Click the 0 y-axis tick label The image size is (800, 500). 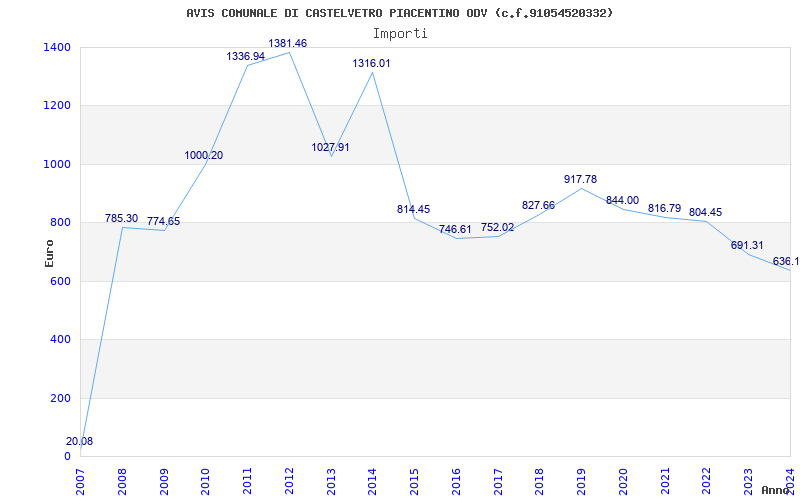click(67, 457)
